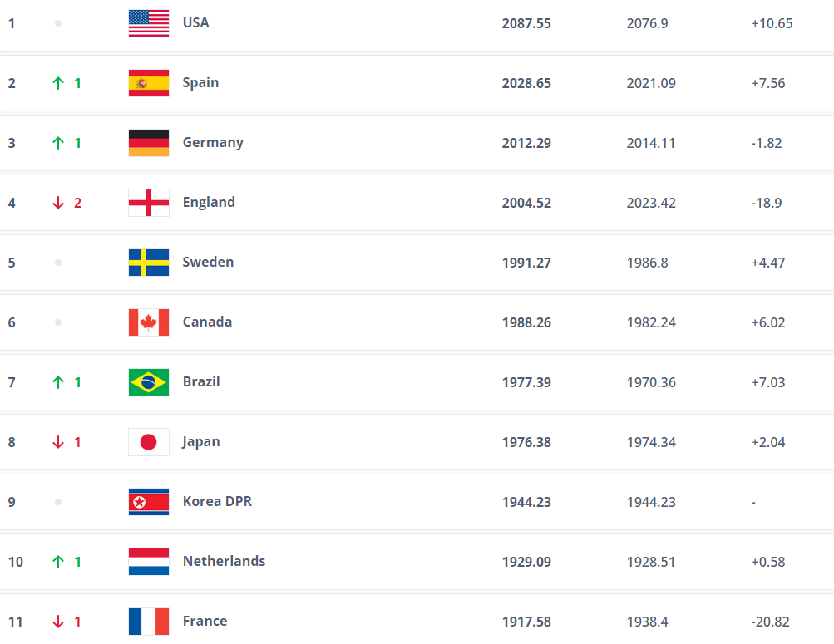Select Germany's previous points 2014.11
The width and height of the screenshot is (834, 644).
tap(650, 143)
